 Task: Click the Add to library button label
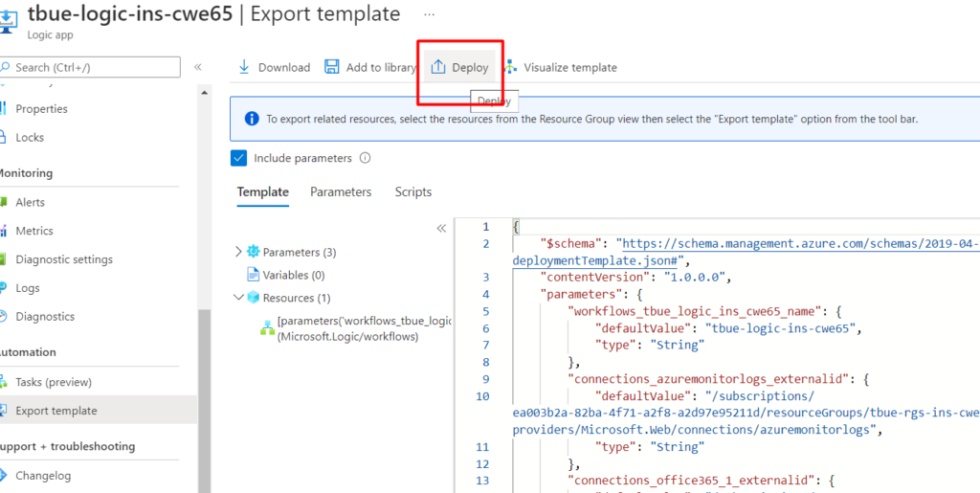pos(381,67)
